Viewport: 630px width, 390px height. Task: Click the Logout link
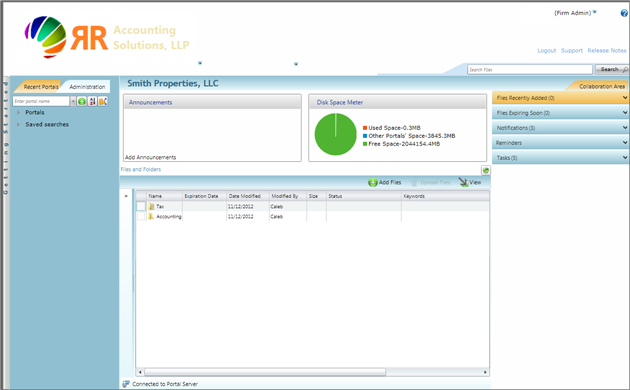pos(547,51)
